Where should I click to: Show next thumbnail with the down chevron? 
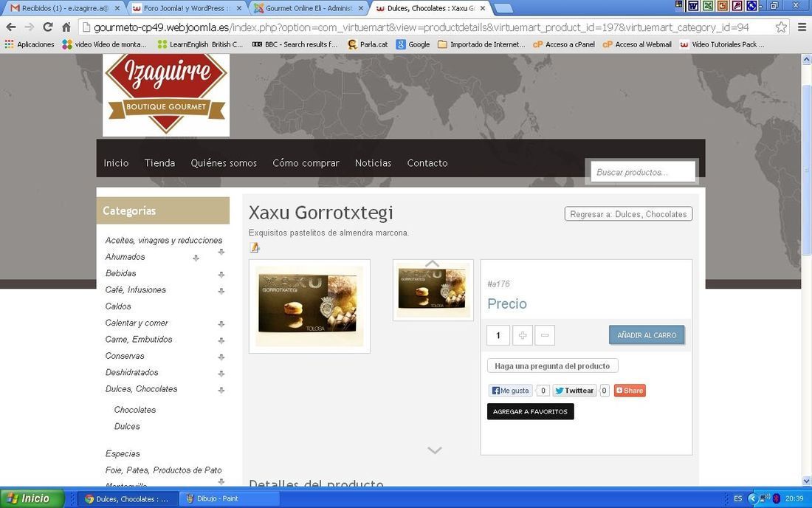click(x=435, y=450)
